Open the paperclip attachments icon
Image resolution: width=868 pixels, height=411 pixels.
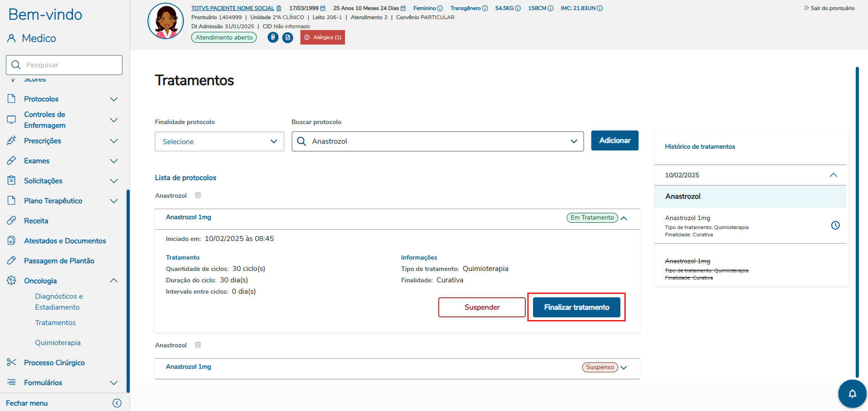click(273, 37)
